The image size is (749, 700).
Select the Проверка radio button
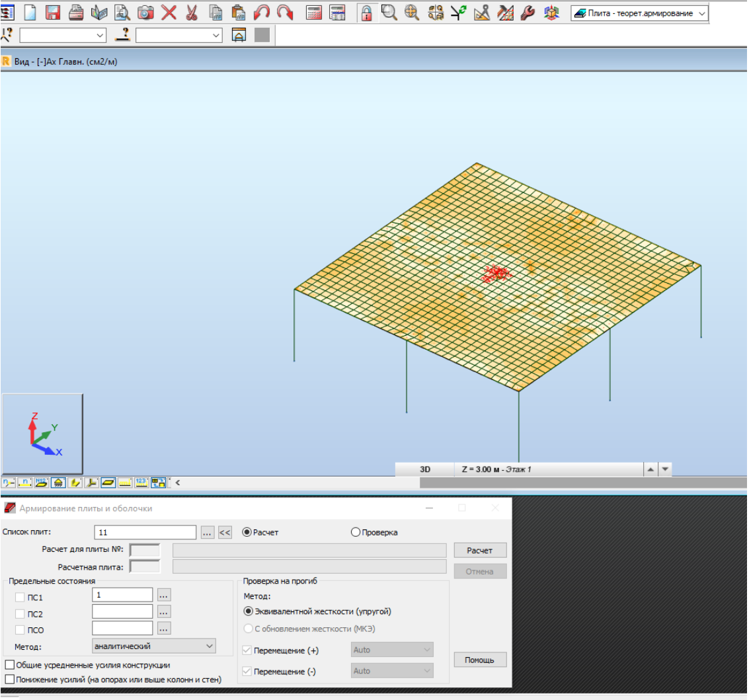(x=356, y=532)
